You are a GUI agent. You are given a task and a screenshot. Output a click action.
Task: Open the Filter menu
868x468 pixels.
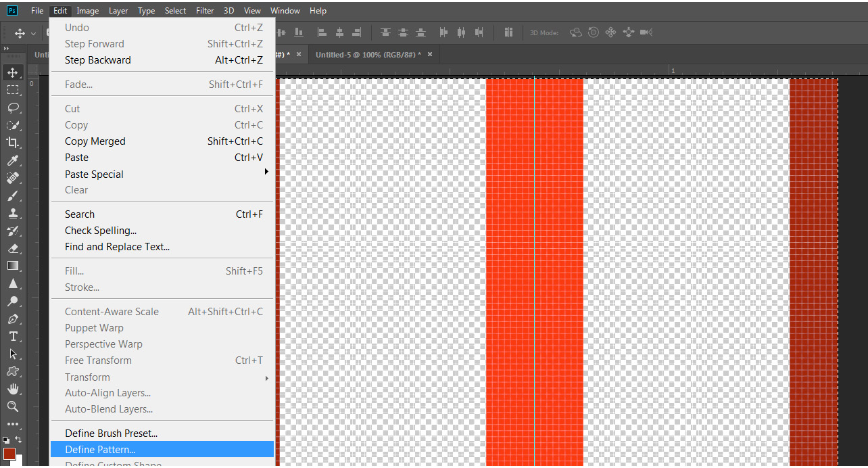pos(204,11)
